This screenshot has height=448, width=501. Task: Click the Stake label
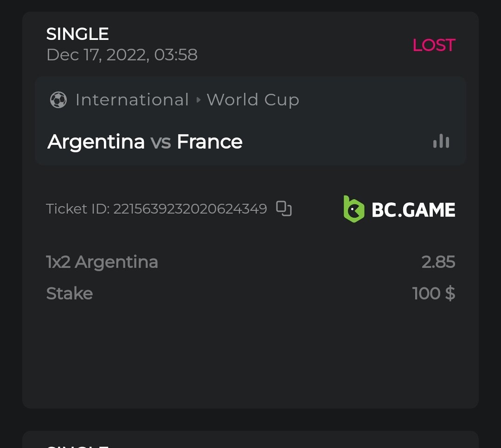(70, 293)
